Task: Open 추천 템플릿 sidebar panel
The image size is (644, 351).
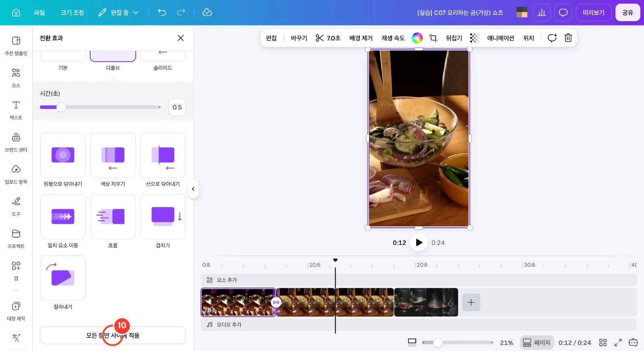Action: click(16, 46)
